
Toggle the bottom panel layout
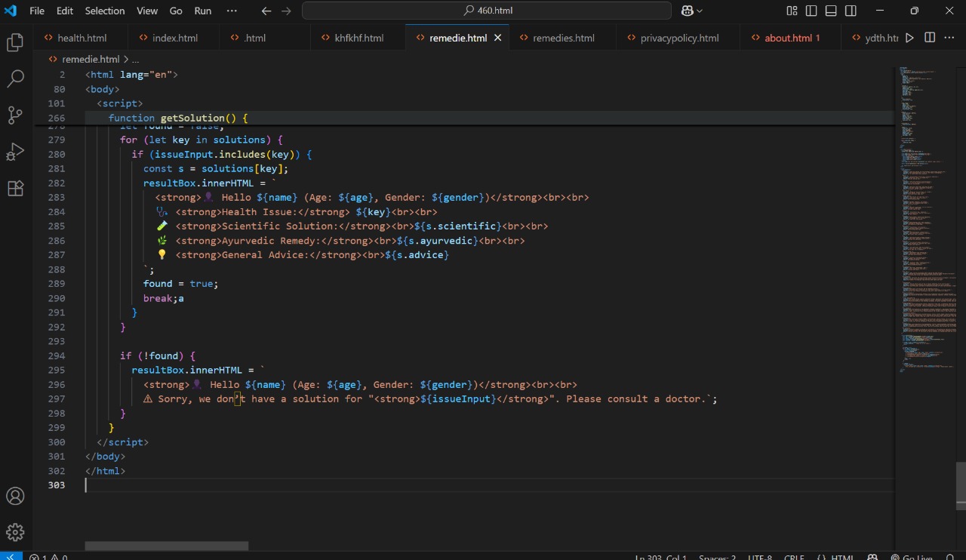click(x=831, y=11)
